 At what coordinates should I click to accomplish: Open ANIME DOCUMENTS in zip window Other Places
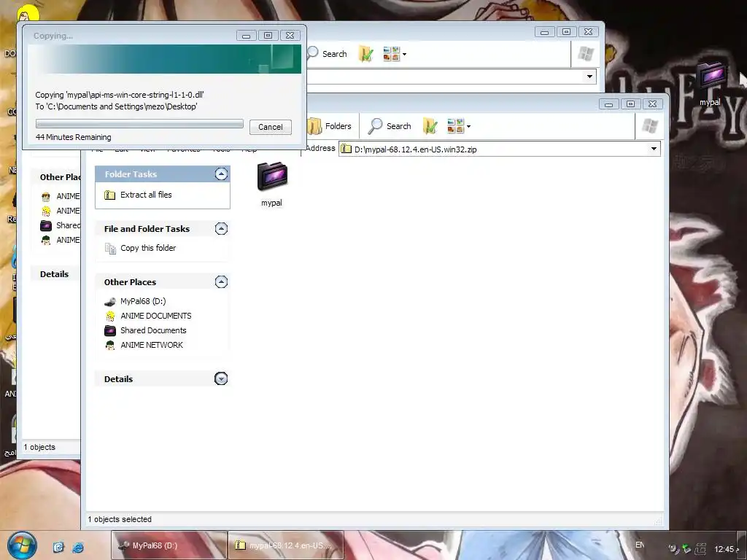156,316
